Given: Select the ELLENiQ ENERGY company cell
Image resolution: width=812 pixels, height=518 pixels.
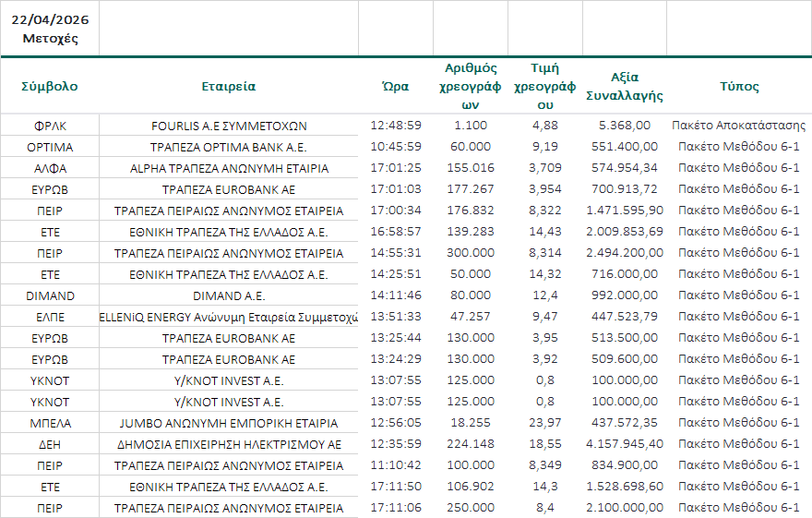Looking at the screenshot, I should point(229,317).
